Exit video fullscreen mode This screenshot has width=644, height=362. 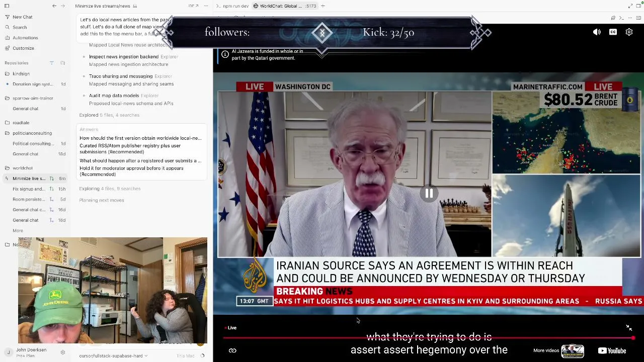tap(629, 328)
